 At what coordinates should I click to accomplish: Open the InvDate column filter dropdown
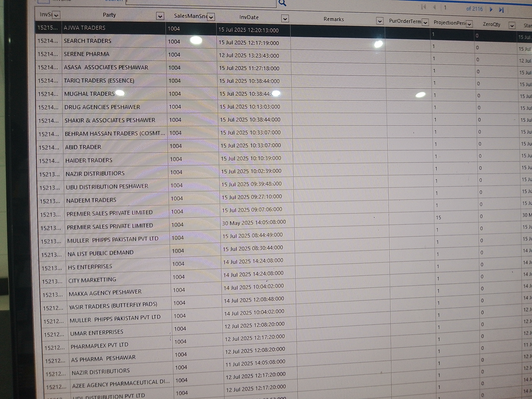(285, 19)
